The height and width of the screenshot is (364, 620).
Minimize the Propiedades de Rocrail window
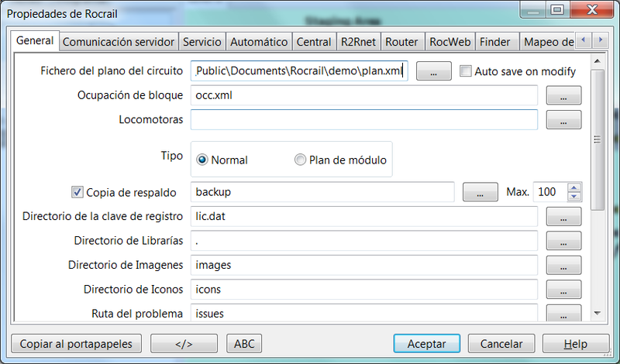[x=533, y=9]
